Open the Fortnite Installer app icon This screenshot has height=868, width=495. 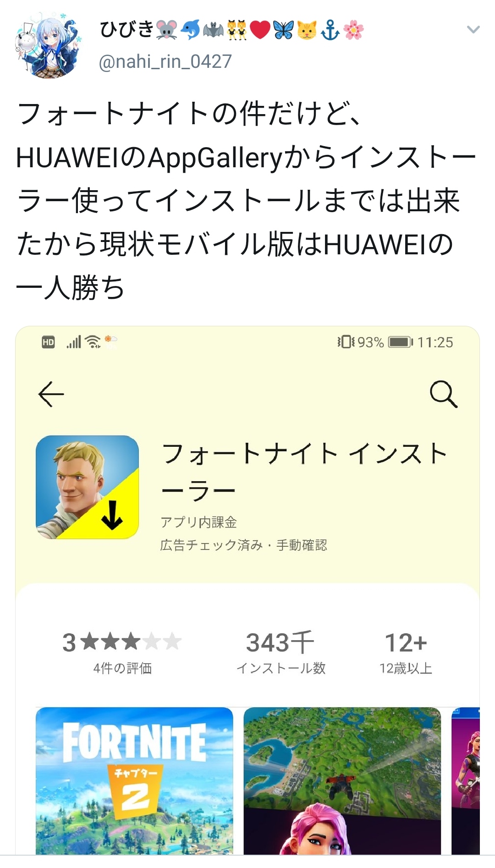(87, 487)
